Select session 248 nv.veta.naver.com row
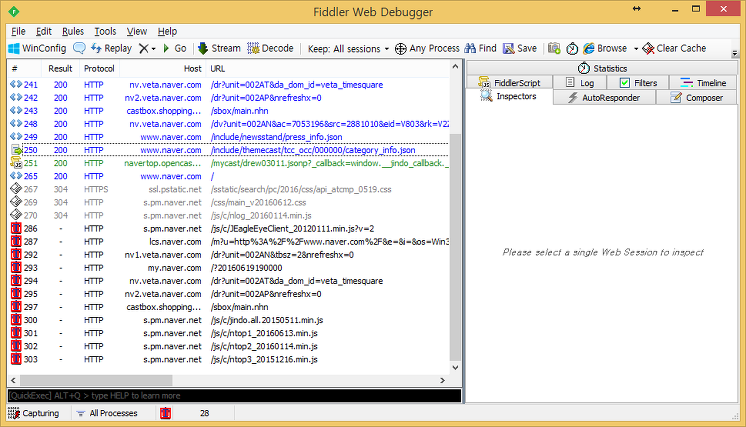Viewport: 746px width, 427px height. click(228, 124)
